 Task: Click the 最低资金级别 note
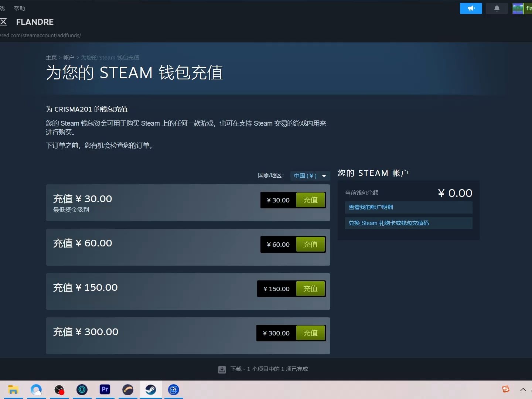coord(71,210)
